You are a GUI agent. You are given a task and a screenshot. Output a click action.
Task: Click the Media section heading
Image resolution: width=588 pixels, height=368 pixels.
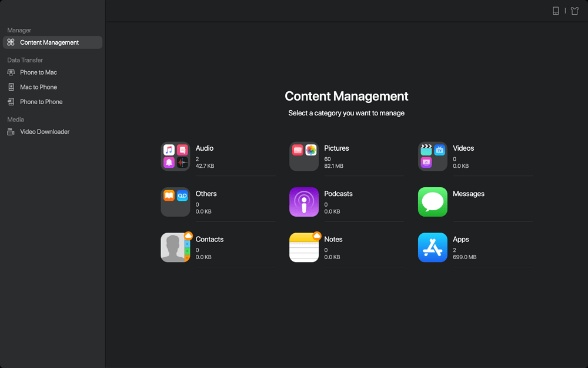[15, 120]
